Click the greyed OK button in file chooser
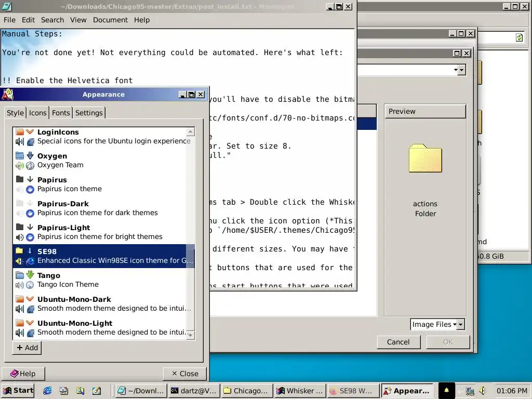Image resolution: width=532 pixels, height=399 pixels. point(448,342)
